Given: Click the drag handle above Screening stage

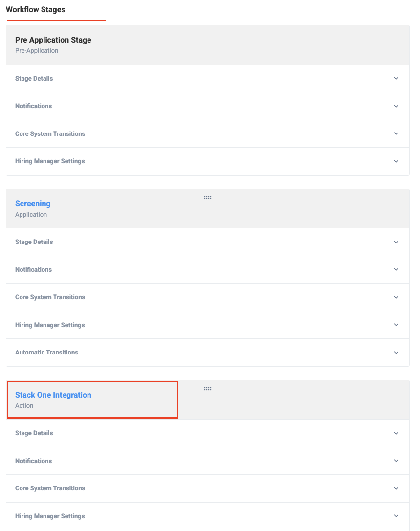Looking at the screenshot, I should coord(208,198).
